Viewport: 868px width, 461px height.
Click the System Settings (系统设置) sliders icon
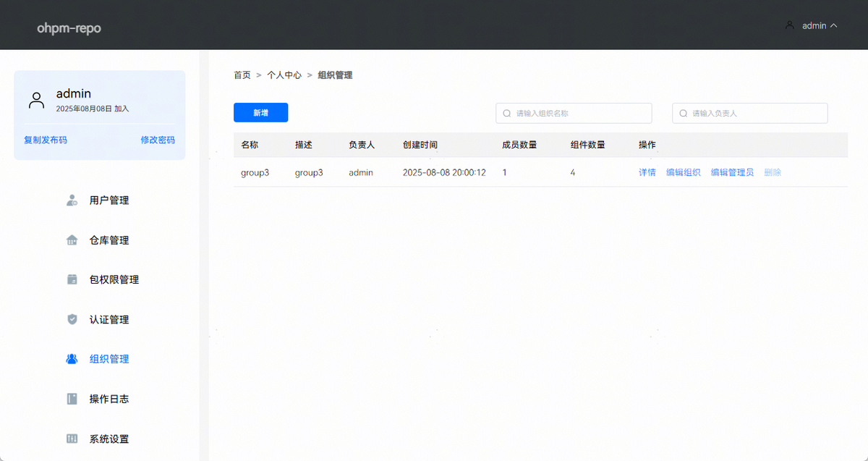(x=72, y=439)
